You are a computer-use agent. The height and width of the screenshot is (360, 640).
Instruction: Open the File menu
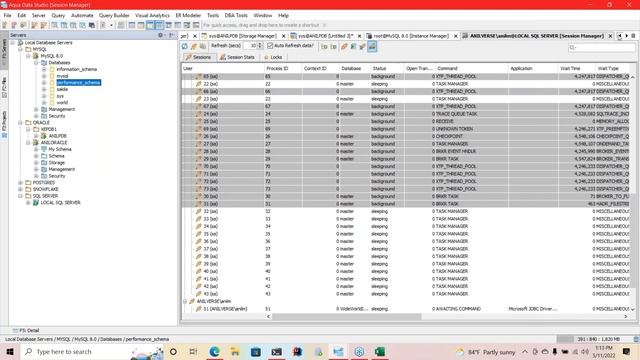(7, 15)
